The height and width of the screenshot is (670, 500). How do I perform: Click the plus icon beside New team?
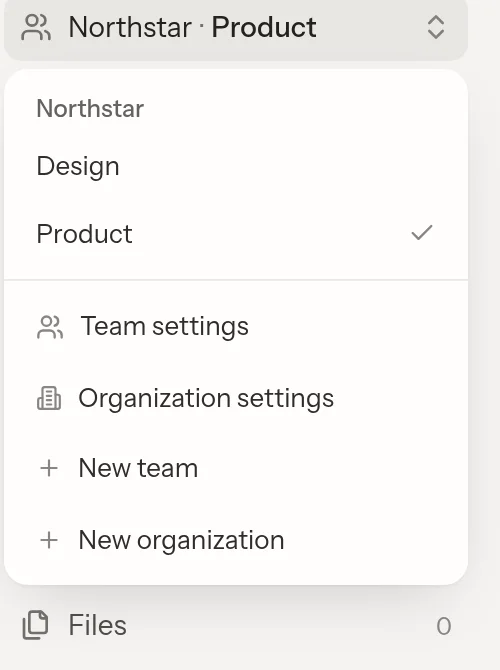coord(49,468)
